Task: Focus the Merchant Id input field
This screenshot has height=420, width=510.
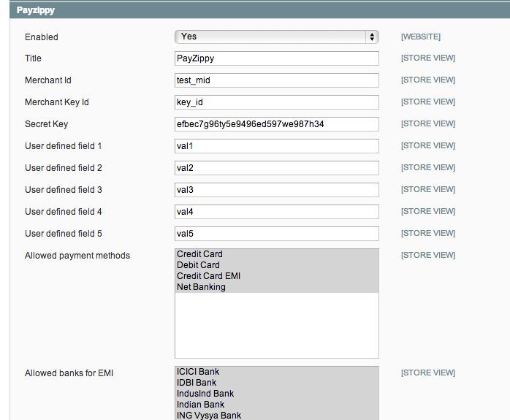Action: [276, 80]
